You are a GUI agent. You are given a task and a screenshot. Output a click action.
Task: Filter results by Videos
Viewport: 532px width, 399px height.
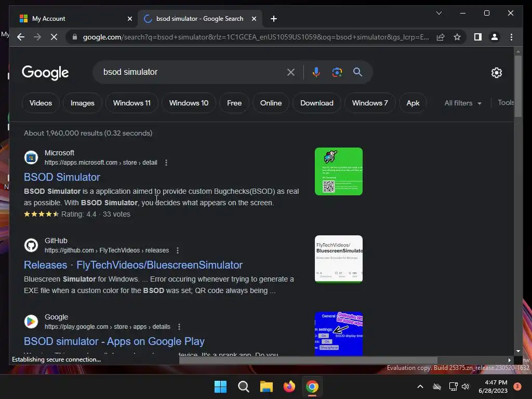click(x=41, y=103)
